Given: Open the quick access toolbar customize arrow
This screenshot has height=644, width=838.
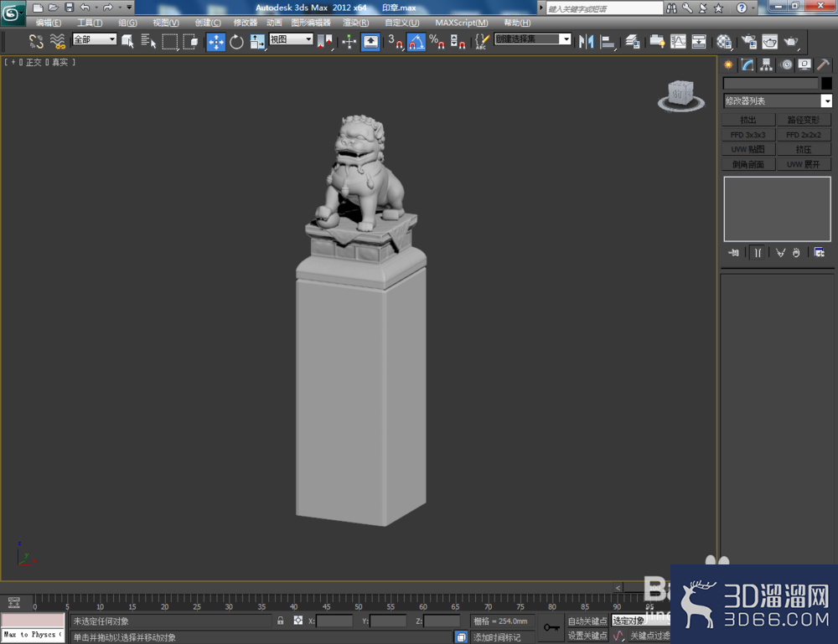Looking at the screenshot, I should point(129,8).
